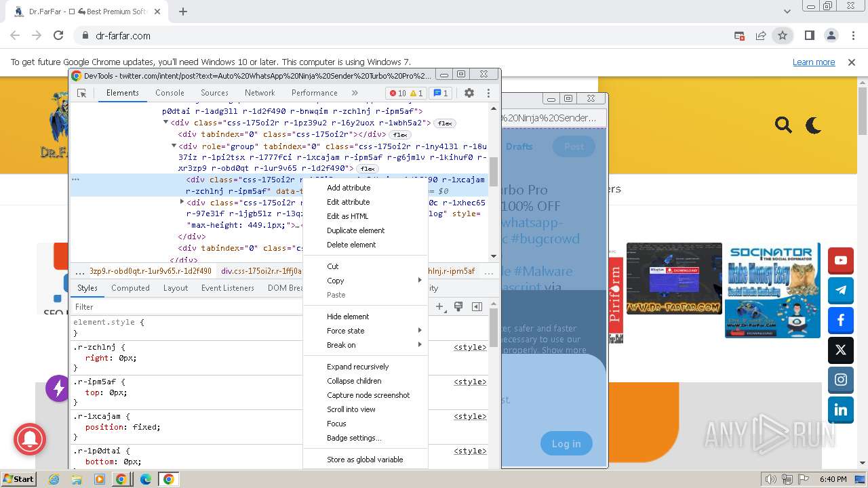This screenshot has width=868, height=488.
Task: Choose Expand recursively
Action: (366, 367)
